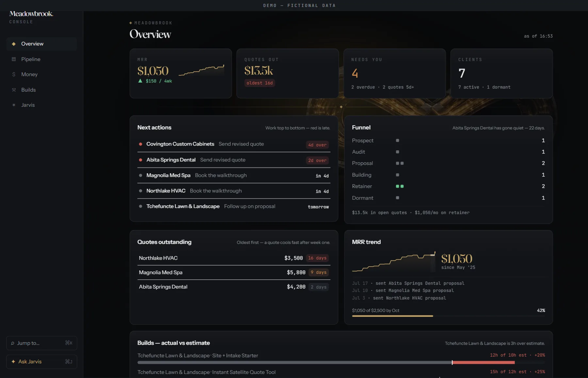Click Jul 3 sent Northlake HVAC proposal
Image resolution: width=588 pixels, height=378 pixels.
[399, 298]
